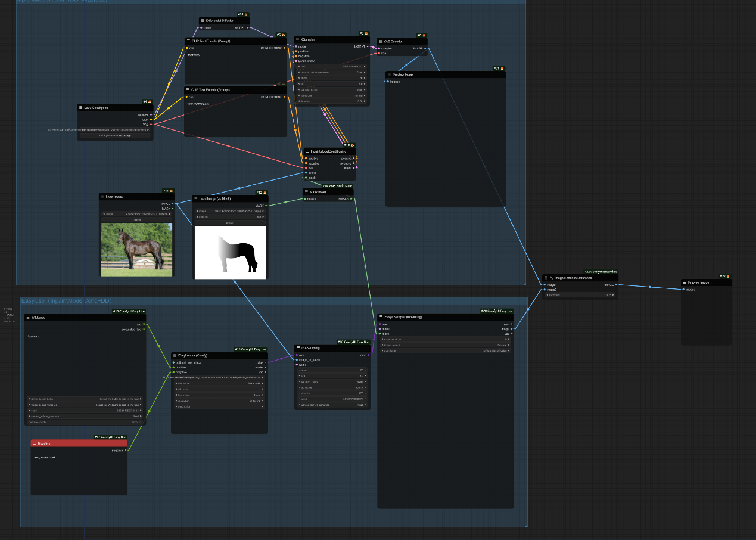Toggle control_before_generate in the KSampler node

[331, 72]
